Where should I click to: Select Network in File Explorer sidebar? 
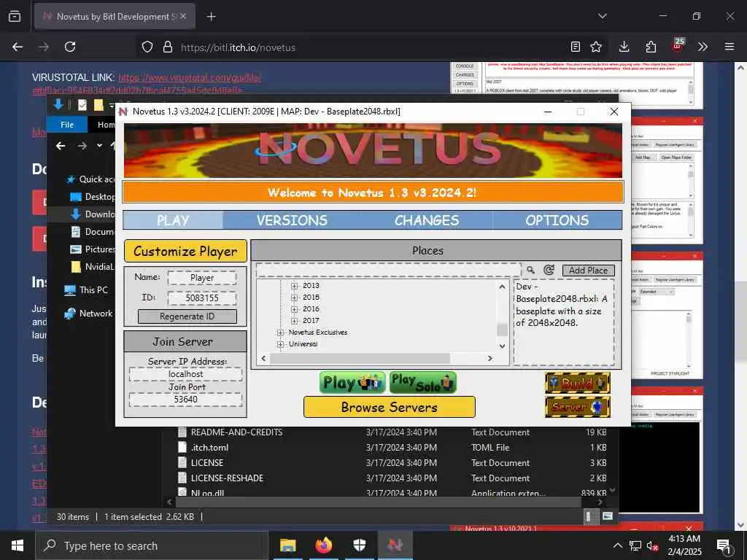pos(89,314)
